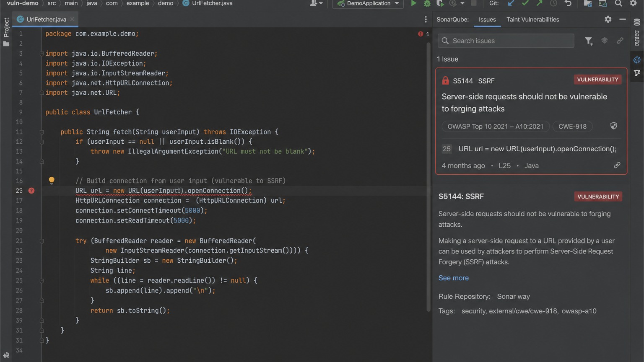This screenshot has height=362, width=644.
Task: Commit changes with green Git checkmark
Action: (525, 3)
